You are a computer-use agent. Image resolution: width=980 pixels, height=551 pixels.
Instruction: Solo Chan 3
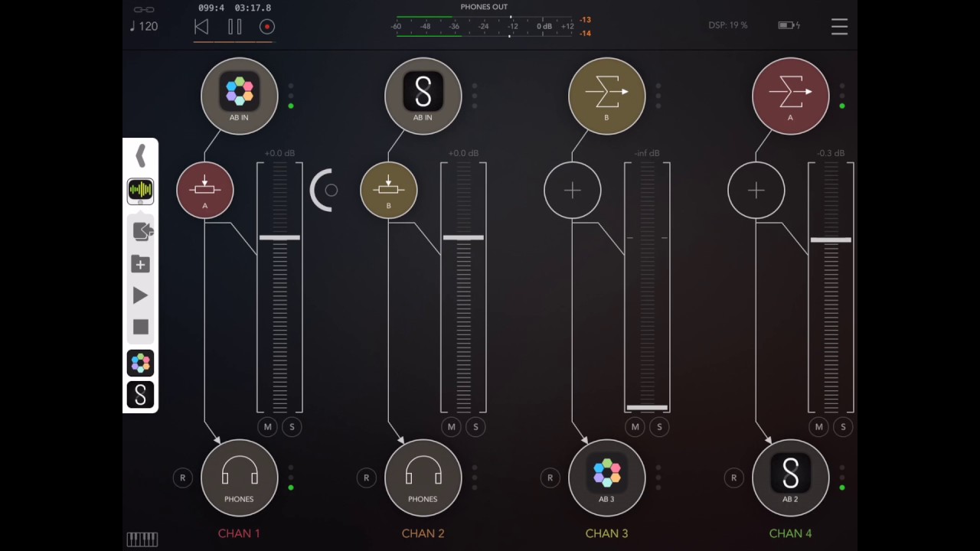(x=659, y=427)
